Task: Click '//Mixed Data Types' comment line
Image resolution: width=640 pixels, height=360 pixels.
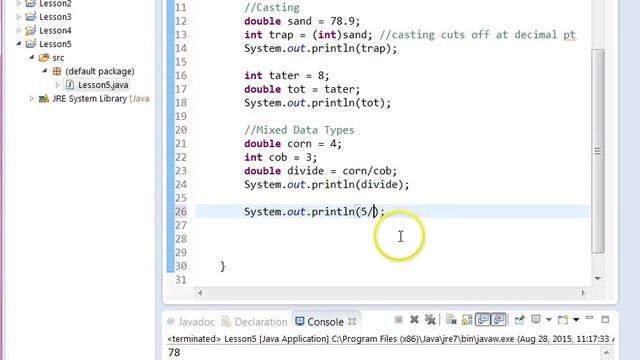Action: click(299, 130)
